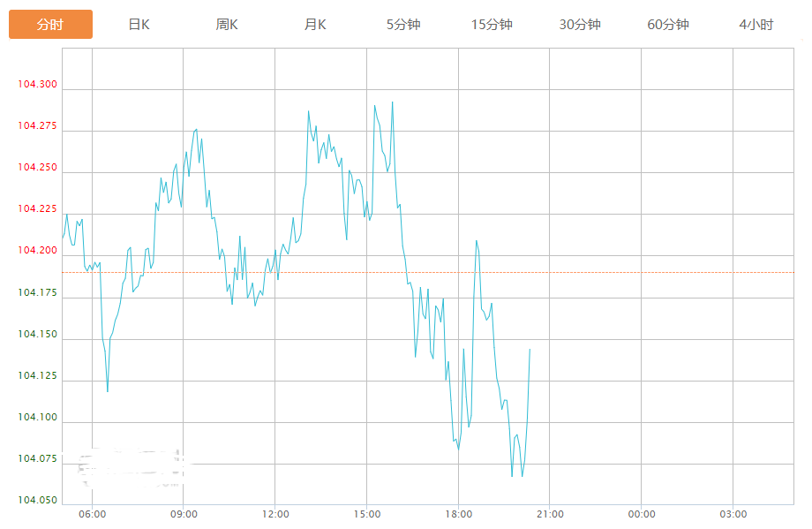
Task: Switch to the 月K monthly tab
Action: click(315, 25)
